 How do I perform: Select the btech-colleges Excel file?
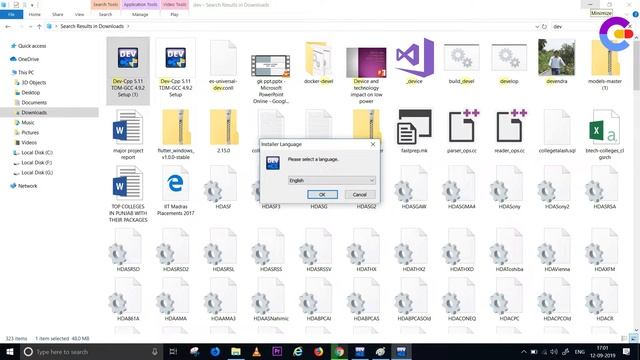coord(605,135)
